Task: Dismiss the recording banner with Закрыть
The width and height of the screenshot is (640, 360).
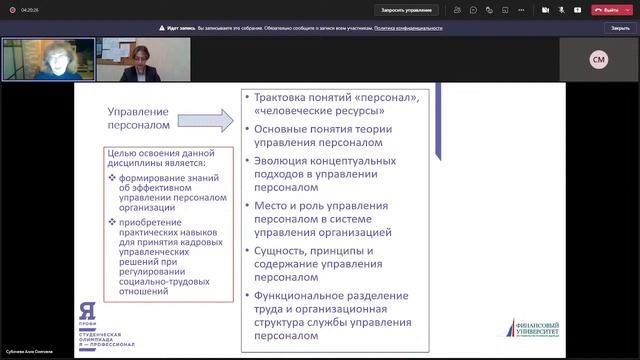Action: point(620,28)
